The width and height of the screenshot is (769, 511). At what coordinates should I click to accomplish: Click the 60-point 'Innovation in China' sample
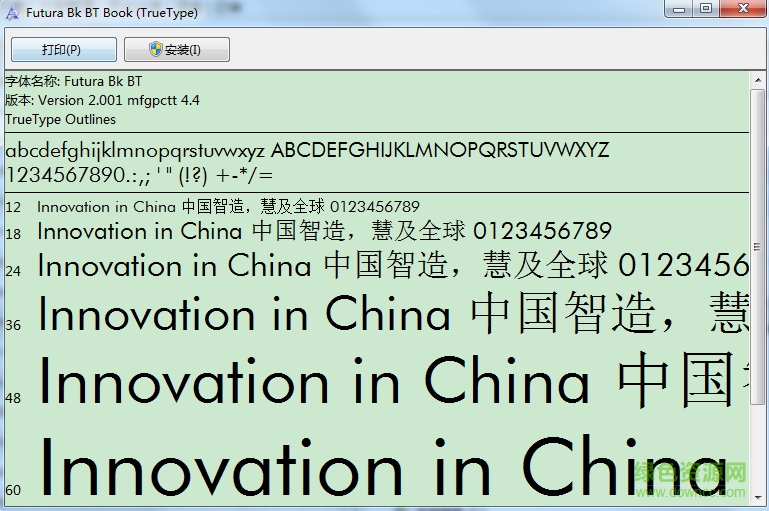[x=383, y=467]
